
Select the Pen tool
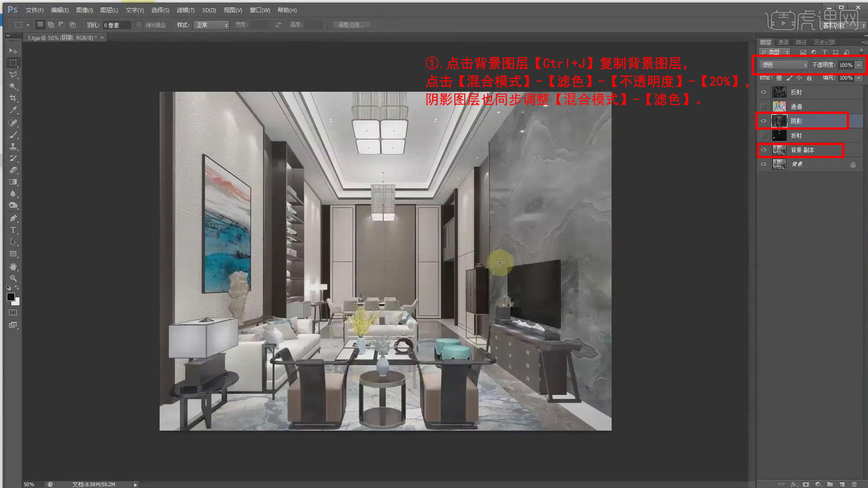click(x=13, y=218)
